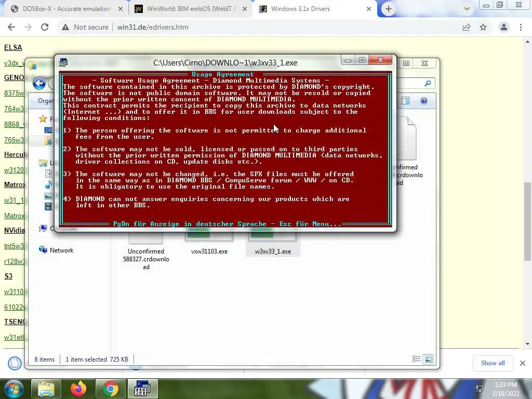Close the WinWorld tab
532x399 pixels.
(244, 9)
